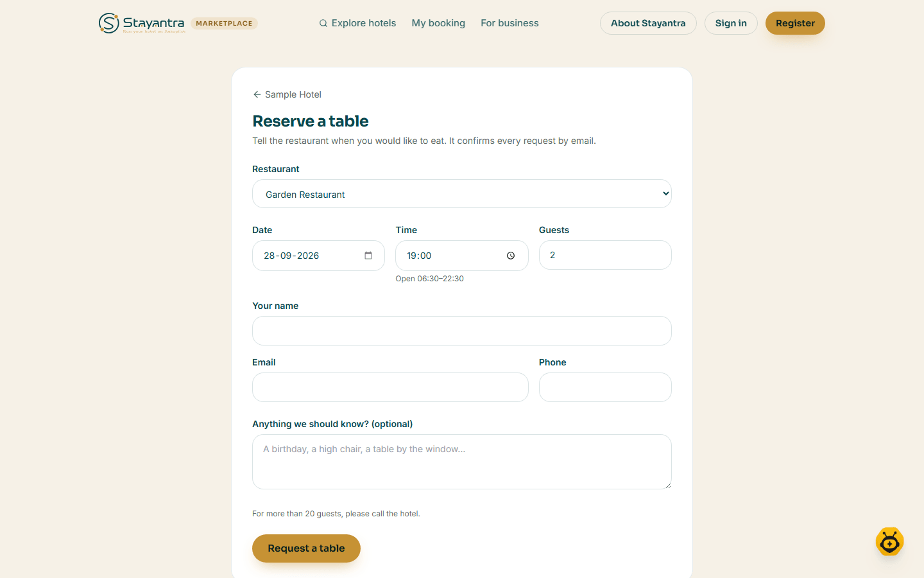Expand the Restaurant dropdown

coord(462,194)
